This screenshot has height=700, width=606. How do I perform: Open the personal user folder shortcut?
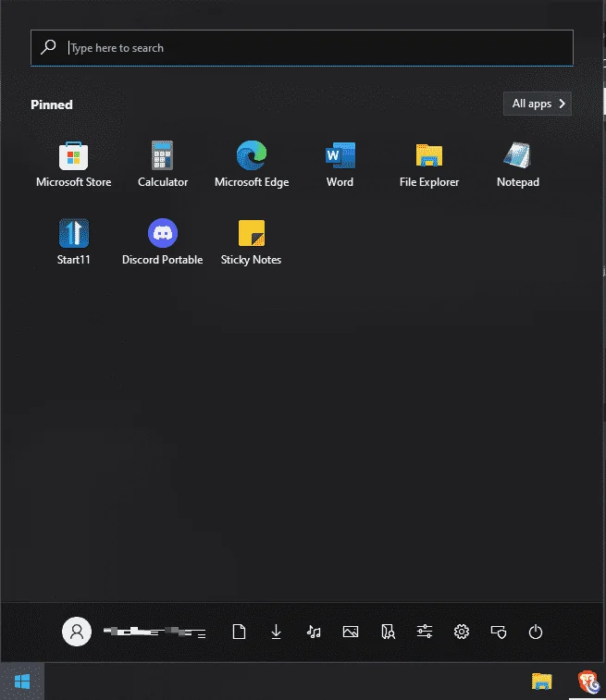pyautogui.click(x=388, y=632)
